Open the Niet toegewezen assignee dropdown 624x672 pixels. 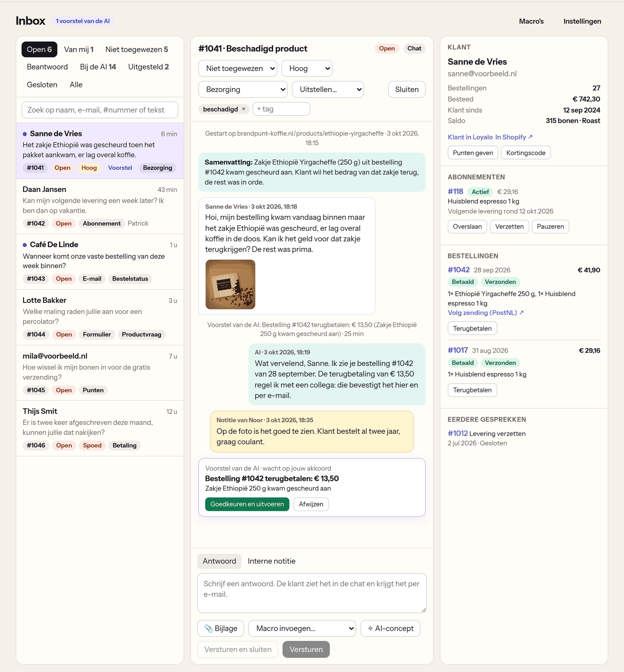click(238, 69)
